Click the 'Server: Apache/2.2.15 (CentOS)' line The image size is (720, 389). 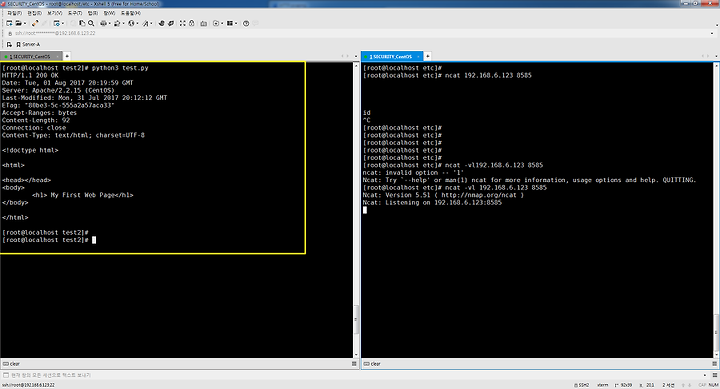coord(58,90)
